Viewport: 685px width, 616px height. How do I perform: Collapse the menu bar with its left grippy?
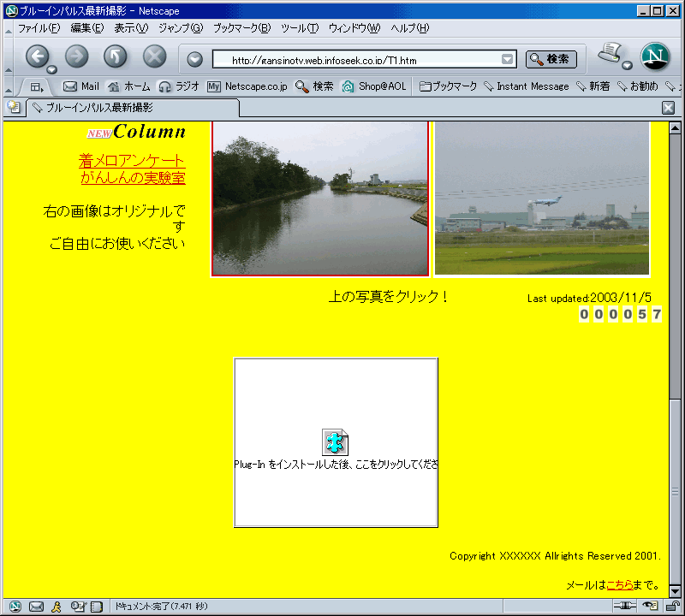coord(9,29)
